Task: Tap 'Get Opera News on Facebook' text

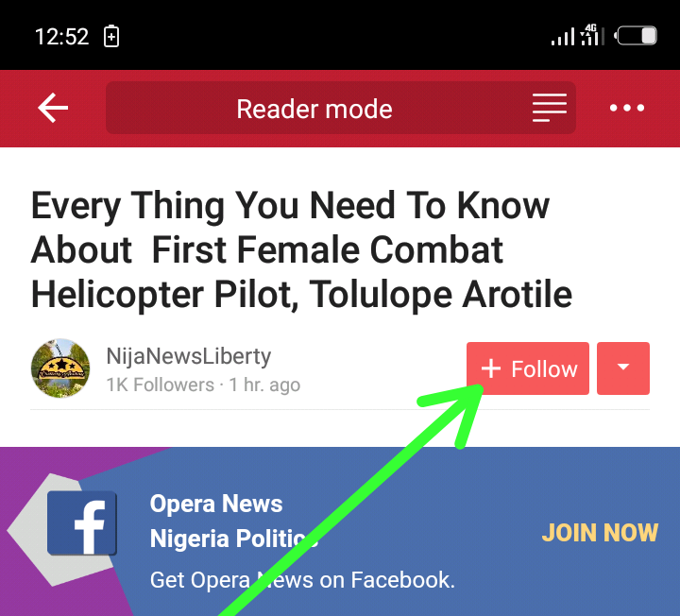Action: (x=302, y=580)
